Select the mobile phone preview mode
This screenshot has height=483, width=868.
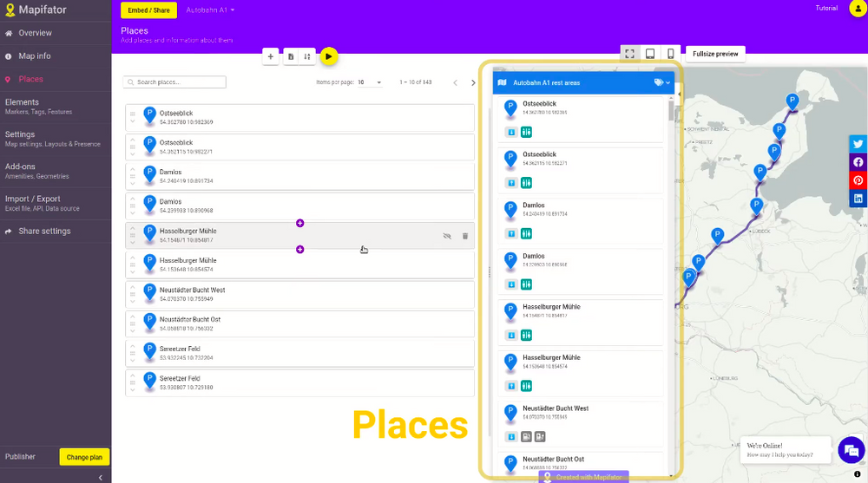670,54
